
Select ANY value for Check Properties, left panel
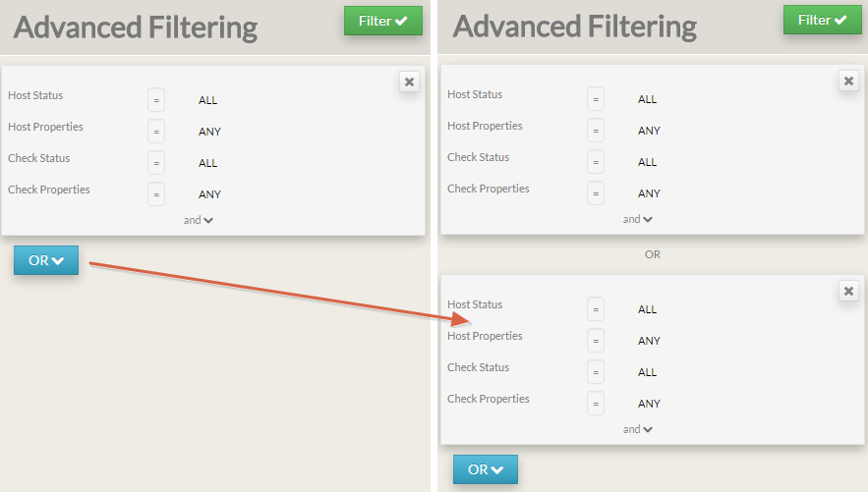[x=209, y=194]
